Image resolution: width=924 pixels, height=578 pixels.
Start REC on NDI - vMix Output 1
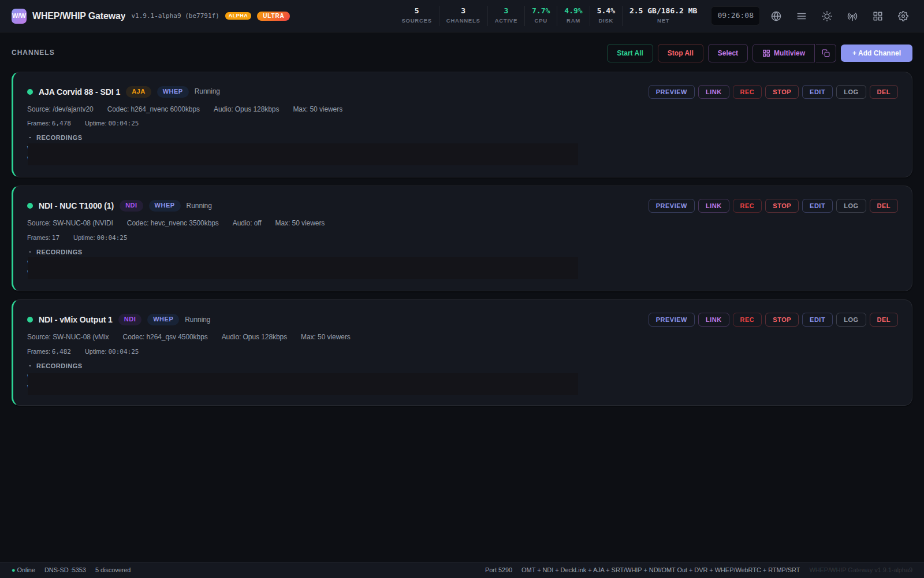747,320
